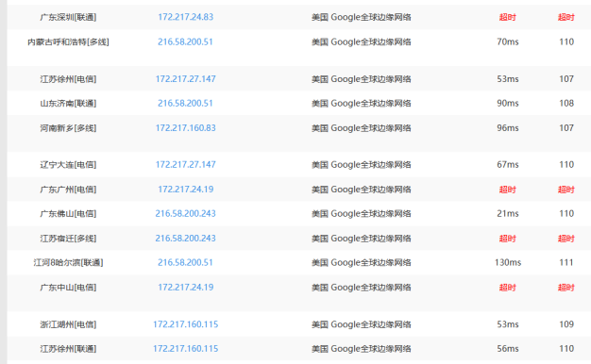This screenshot has height=364, width=591.
Task: Select the node name 河南新乡[多线]
Action: pos(68,128)
